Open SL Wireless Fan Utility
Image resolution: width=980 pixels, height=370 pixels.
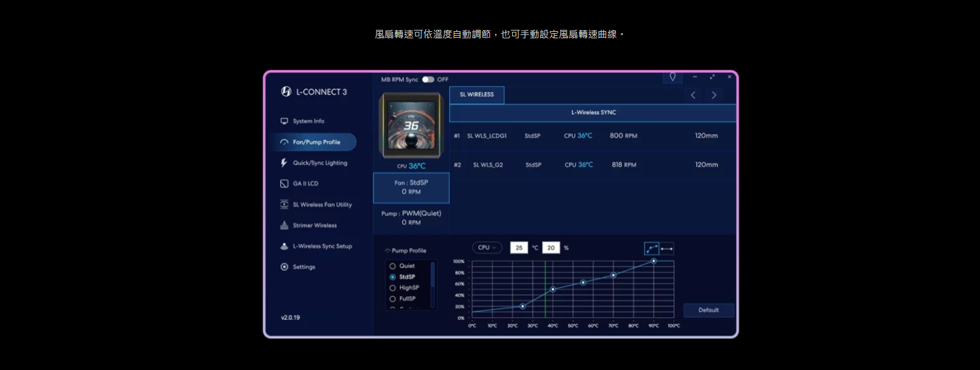(x=321, y=204)
